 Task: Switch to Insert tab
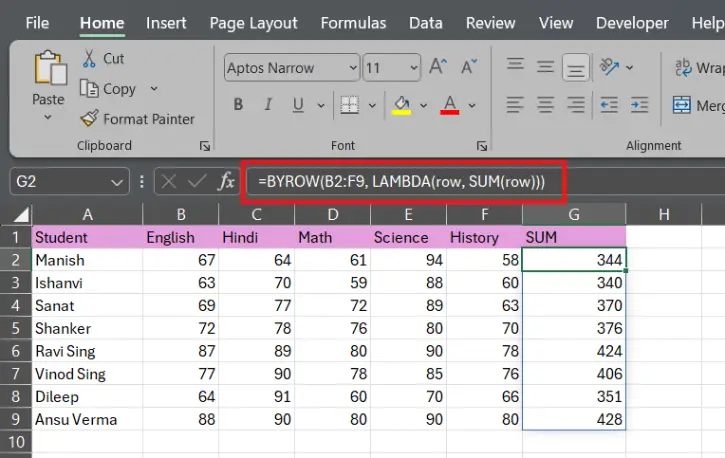click(166, 23)
